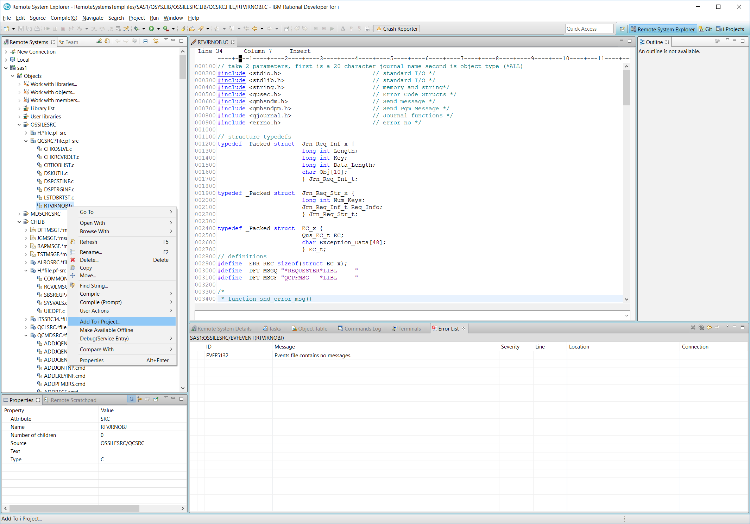Image resolution: width=750 pixels, height=524 pixels.
Task: Collapse the Objects tree node
Action: [13, 75]
